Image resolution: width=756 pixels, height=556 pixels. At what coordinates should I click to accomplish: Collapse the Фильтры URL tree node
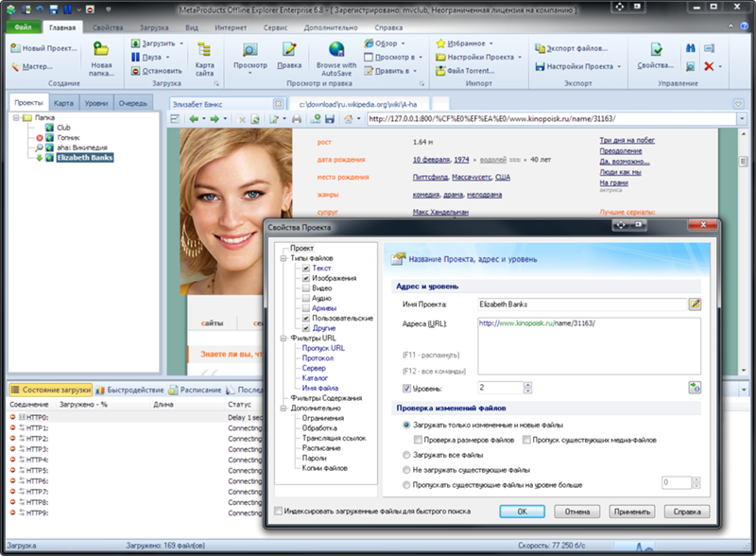point(283,339)
